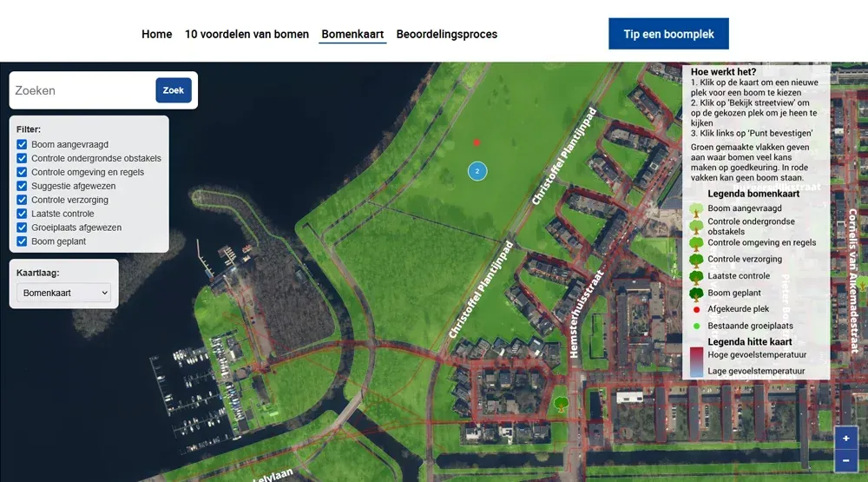868x482 pixels.
Task: Zoom out the map with minus
Action: [x=845, y=460]
